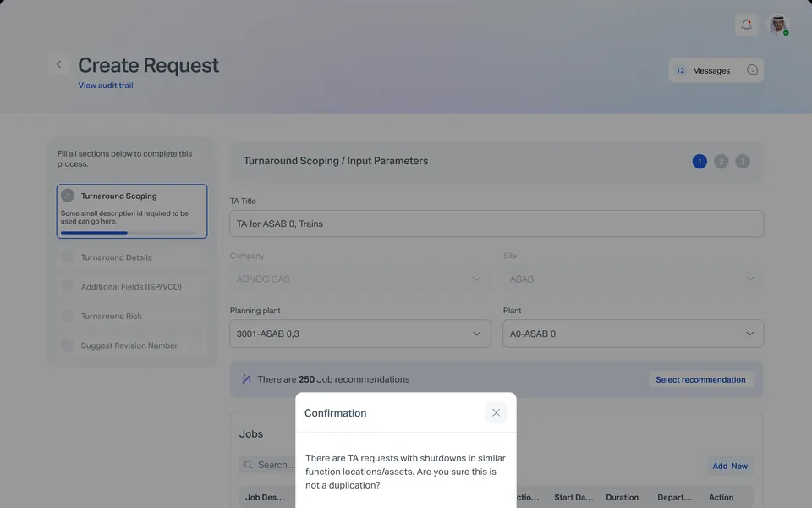812x508 pixels.
Task: Click the Jobs section heading
Action: tap(251, 433)
